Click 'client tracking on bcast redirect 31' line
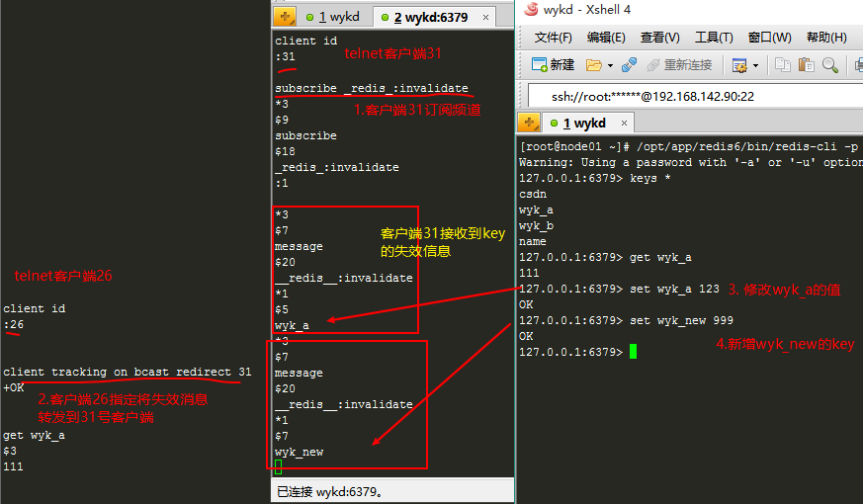Viewport: 863px width, 504px height. click(x=128, y=372)
